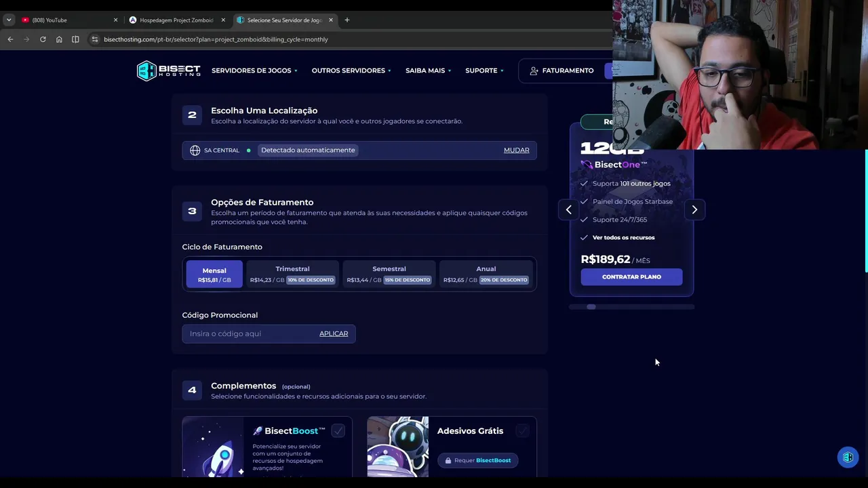Click 'Suporta 101 outros jogos' text
Image resolution: width=868 pixels, height=488 pixels.
[631, 184]
